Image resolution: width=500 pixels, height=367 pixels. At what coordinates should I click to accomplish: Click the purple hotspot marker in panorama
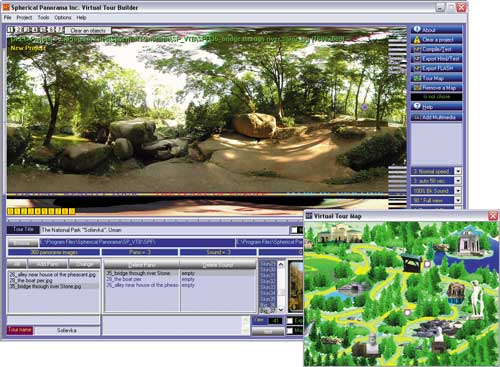tap(365, 107)
